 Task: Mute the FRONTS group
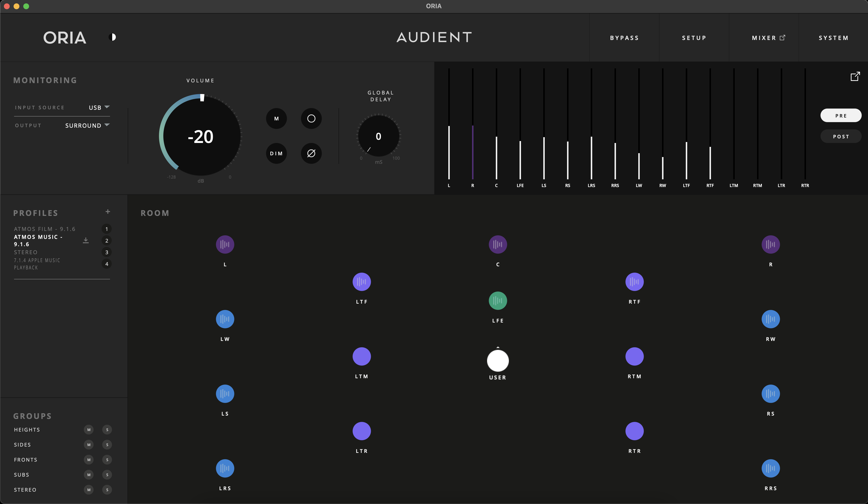[x=89, y=460]
